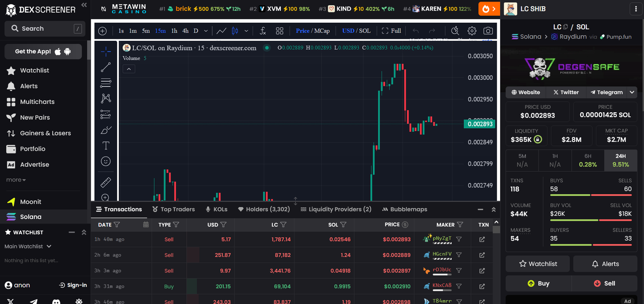The width and height of the screenshot is (644, 304).
Task: Collapse the left sidebar
Action: (x=84, y=5)
